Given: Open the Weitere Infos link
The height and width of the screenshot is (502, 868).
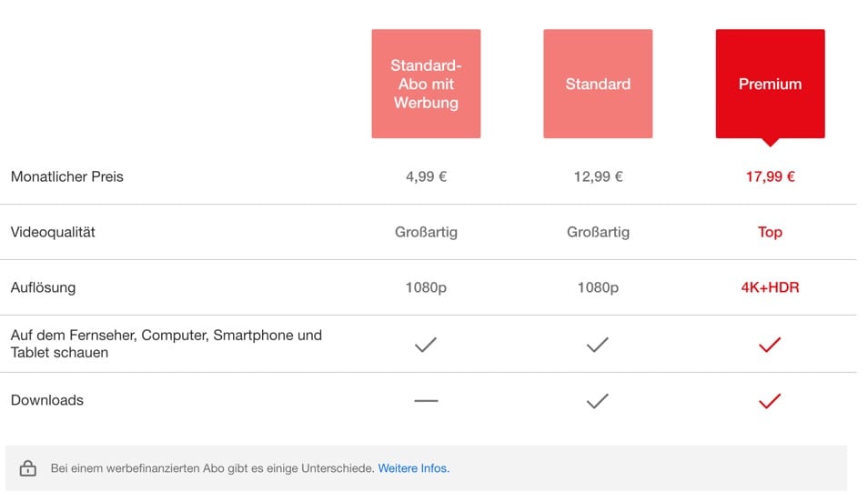Looking at the screenshot, I should 413,468.
